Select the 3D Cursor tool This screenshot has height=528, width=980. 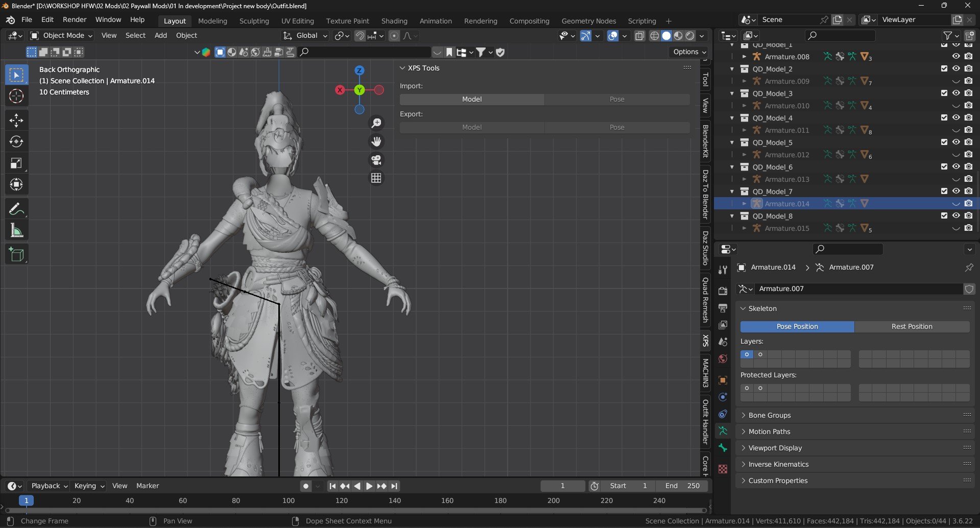point(16,97)
